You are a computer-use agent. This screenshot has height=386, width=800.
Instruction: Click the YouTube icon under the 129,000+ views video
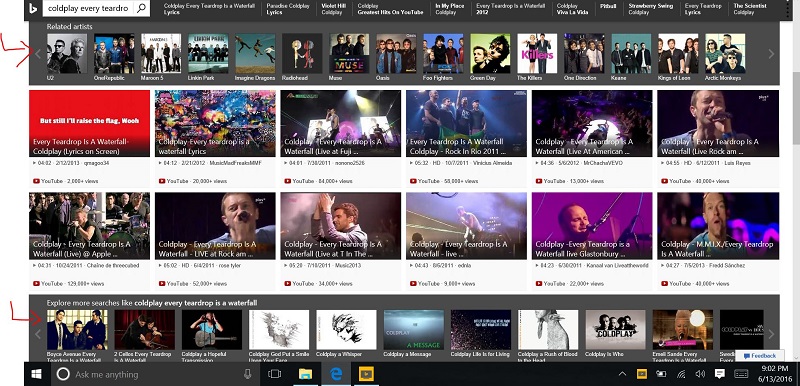pyautogui.click(x=36, y=284)
